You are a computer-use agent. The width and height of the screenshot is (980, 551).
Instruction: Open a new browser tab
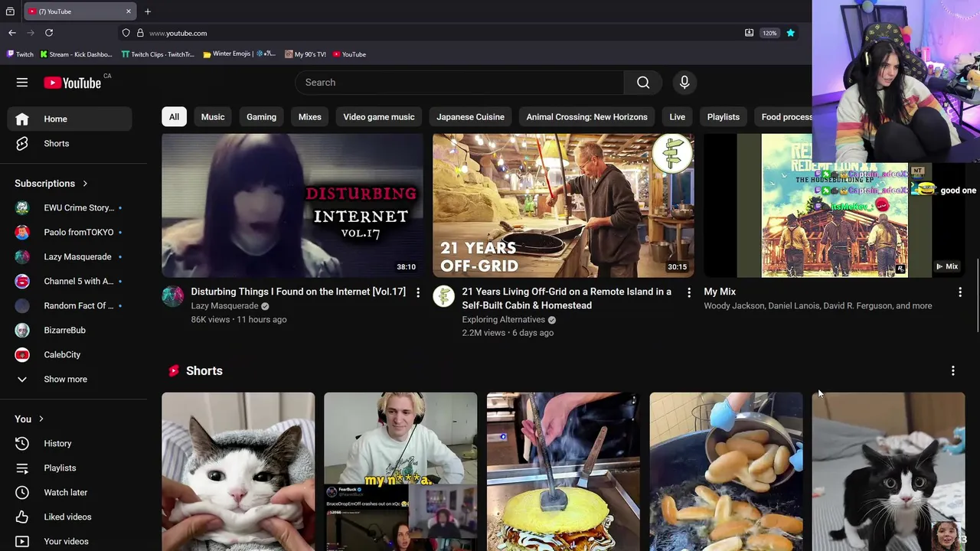click(148, 11)
